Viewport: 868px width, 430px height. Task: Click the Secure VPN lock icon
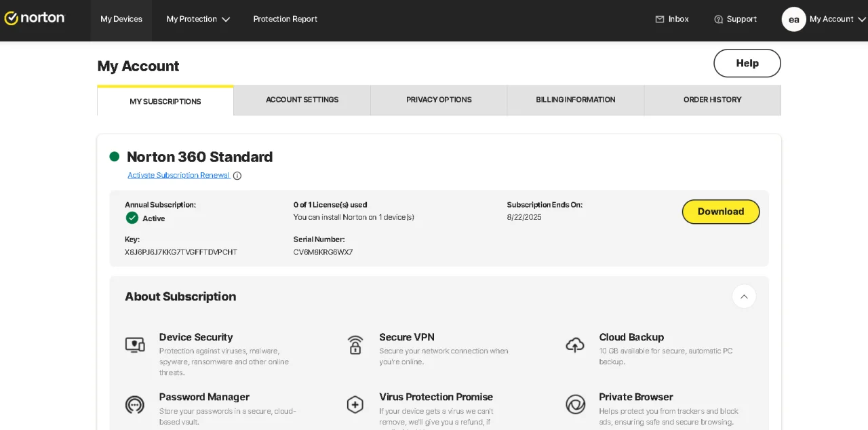[x=355, y=345]
